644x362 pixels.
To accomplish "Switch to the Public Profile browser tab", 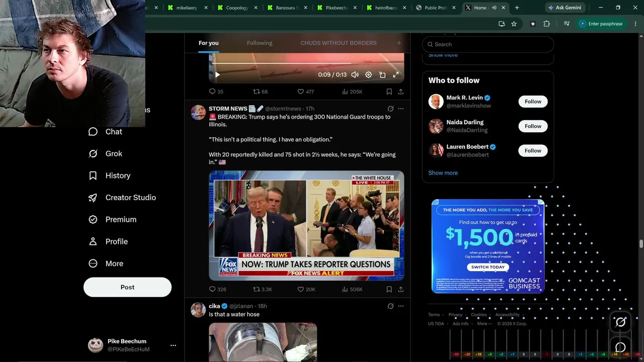I will coord(436,8).
